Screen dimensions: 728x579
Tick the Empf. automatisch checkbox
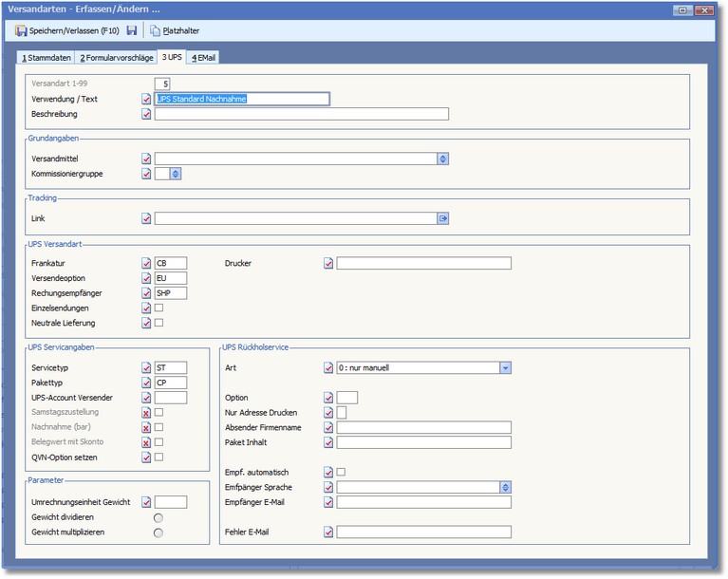(x=342, y=472)
